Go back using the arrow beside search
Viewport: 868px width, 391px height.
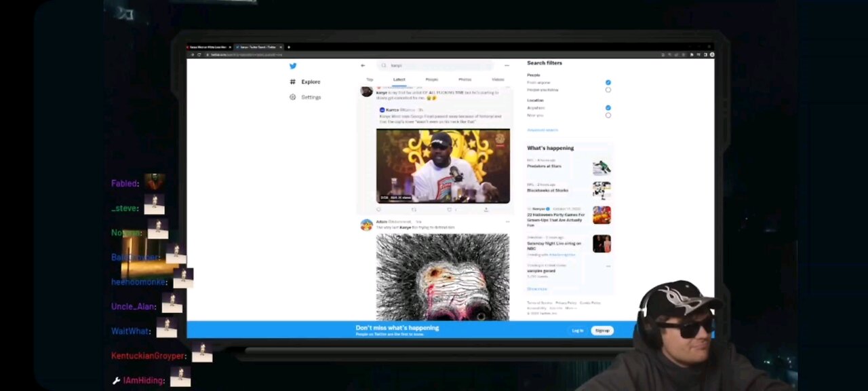pos(363,65)
